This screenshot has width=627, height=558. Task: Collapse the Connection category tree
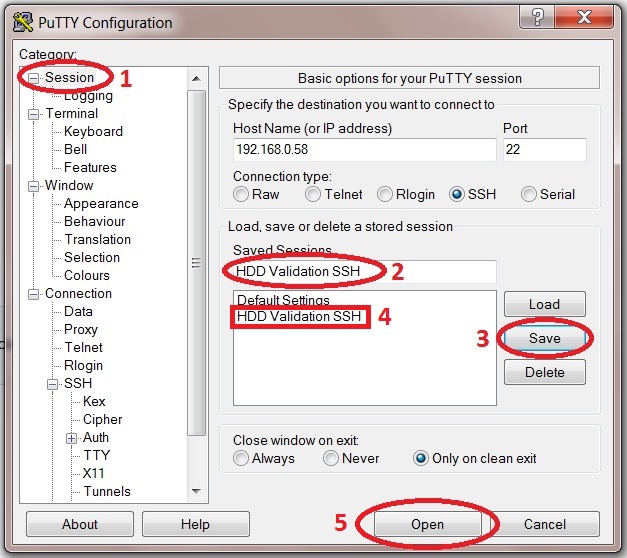(x=35, y=294)
